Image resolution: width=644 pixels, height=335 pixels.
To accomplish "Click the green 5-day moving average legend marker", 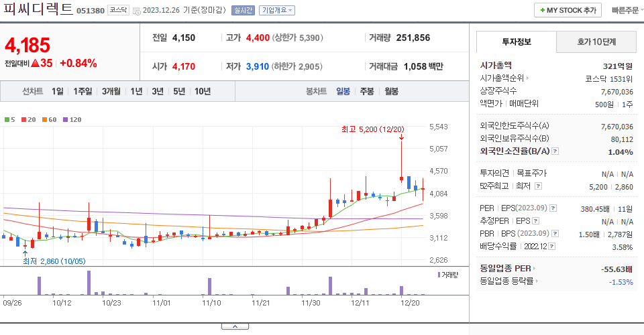I will (7, 120).
